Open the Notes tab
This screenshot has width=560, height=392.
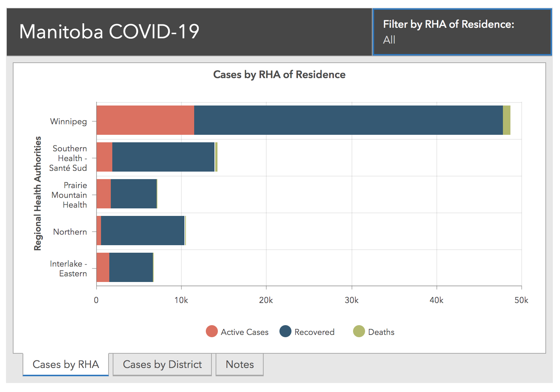click(x=240, y=364)
